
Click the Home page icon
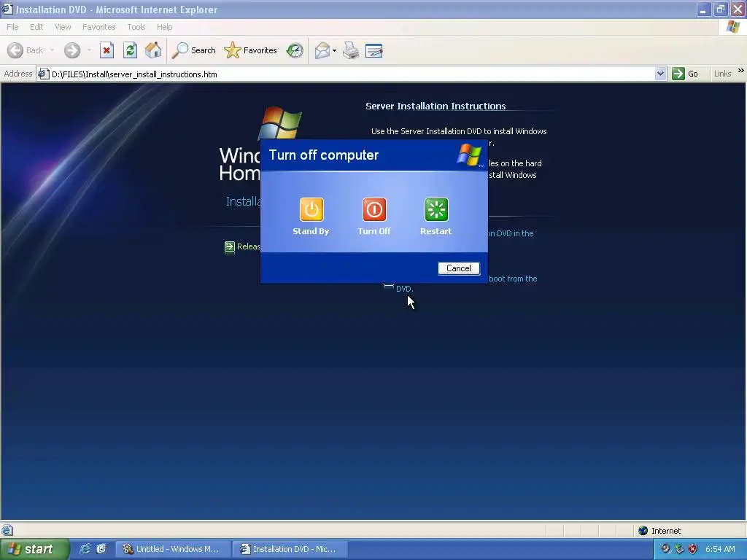(153, 50)
